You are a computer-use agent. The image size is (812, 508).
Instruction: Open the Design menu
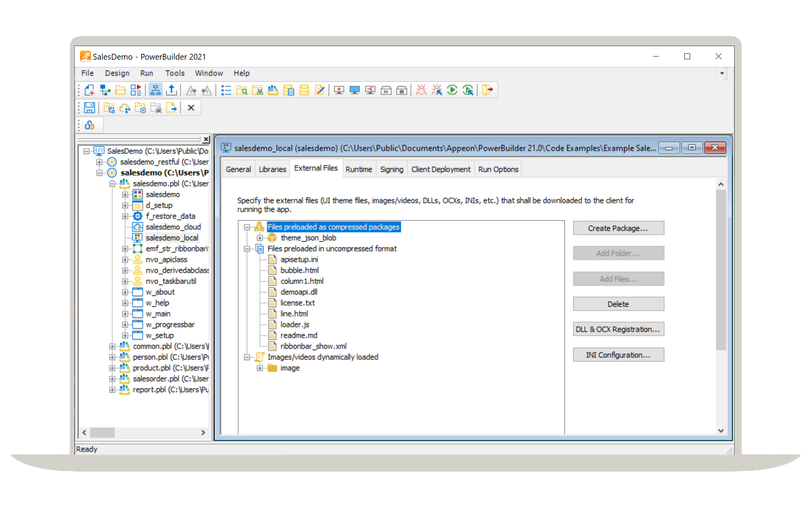tap(117, 73)
